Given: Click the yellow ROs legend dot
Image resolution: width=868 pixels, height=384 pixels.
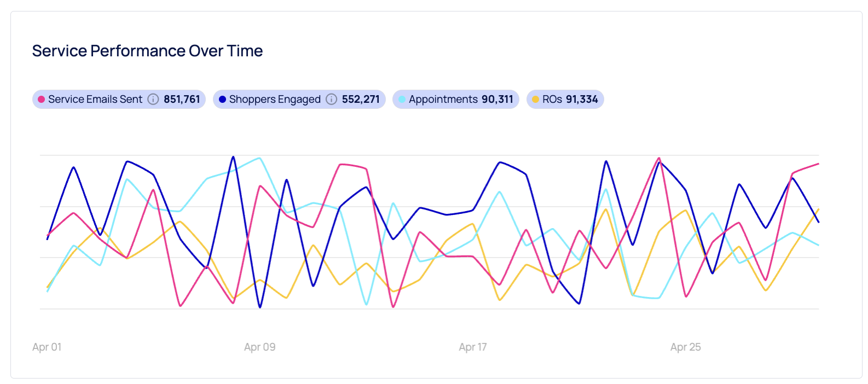Looking at the screenshot, I should click(x=535, y=100).
